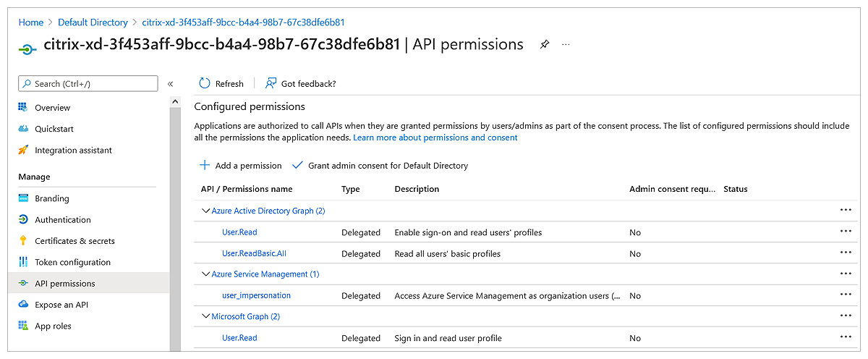Click the Token configuration icon
The width and height of the screenshot is (868, 359).
(22, 262)
